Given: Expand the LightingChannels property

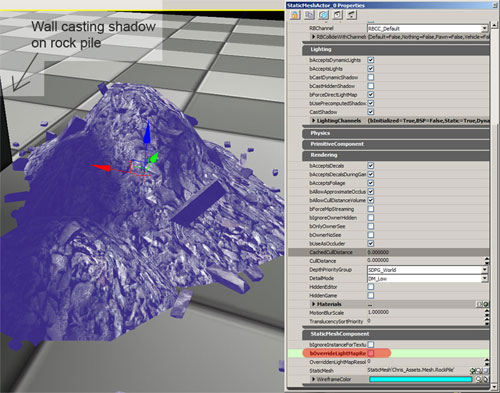Looking at the screenshot, I should pyautogui.click(x=314, y=120).
